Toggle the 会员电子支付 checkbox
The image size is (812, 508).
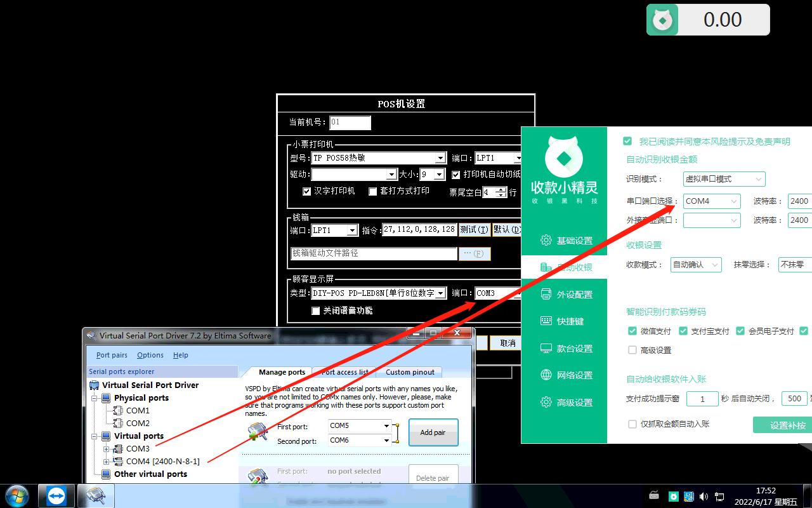click(x=740, y=331)
